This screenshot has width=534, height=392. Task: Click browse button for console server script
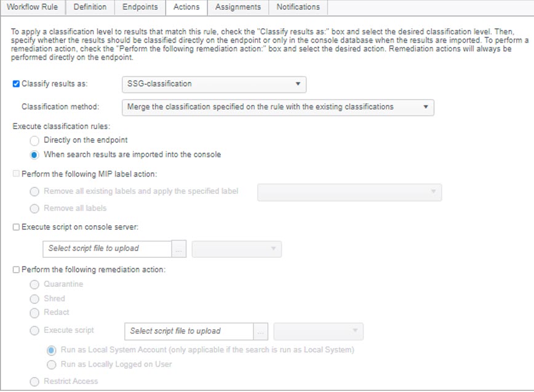point(178,249)
